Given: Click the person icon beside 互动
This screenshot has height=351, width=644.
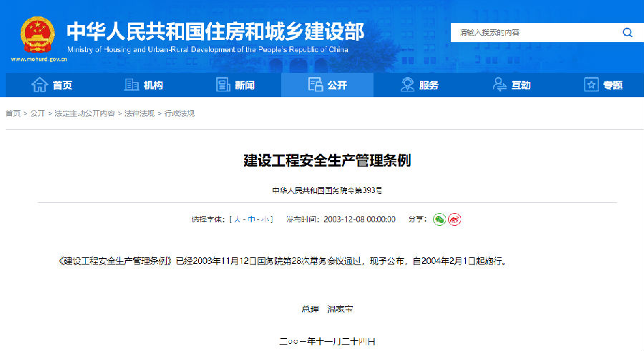Looking at the screenshot, I should point(499,85).
